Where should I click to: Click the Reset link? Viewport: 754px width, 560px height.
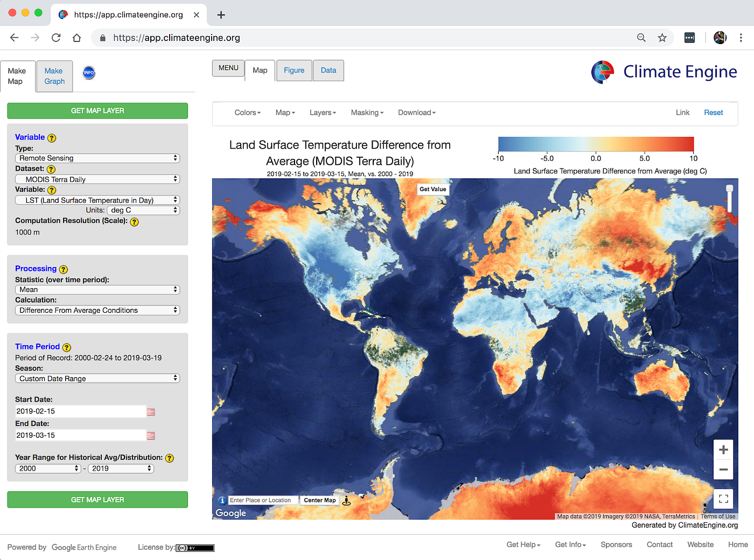pos(713,113)
